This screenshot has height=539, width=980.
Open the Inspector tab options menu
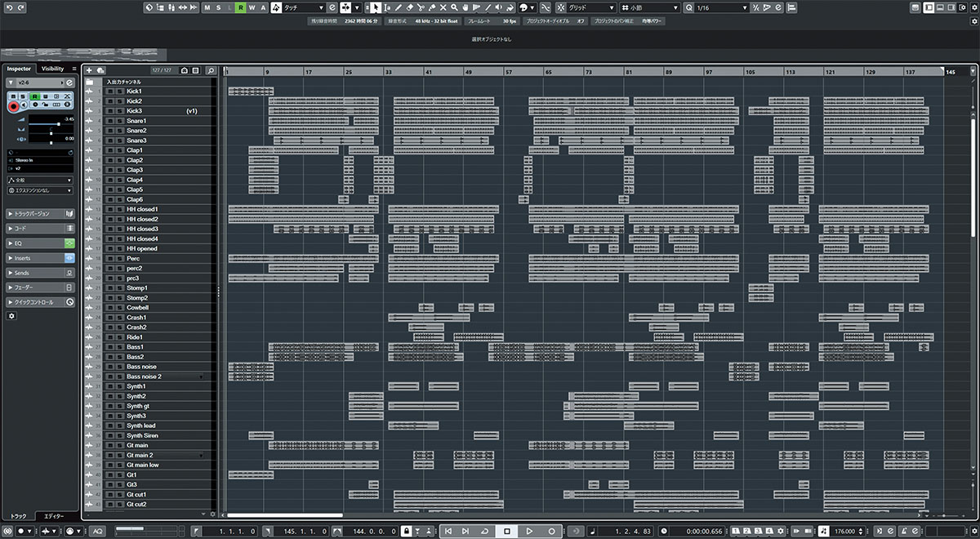[x=74, y=69]
